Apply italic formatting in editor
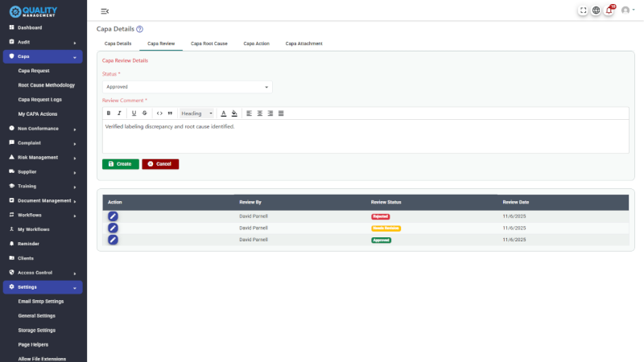The height and width of the screenshot is (362, 644). pos(119,113)
